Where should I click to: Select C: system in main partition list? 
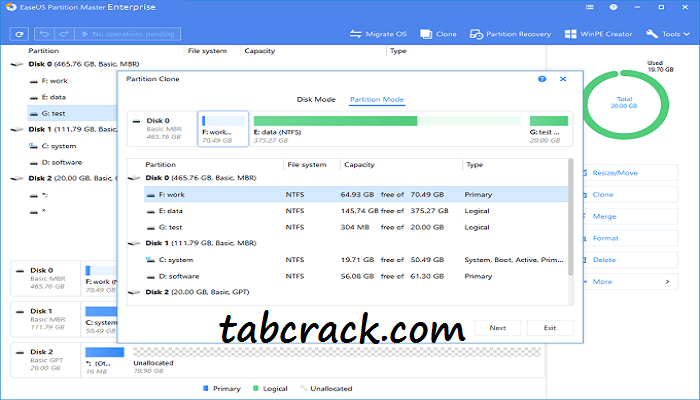[x=58, y=146]
